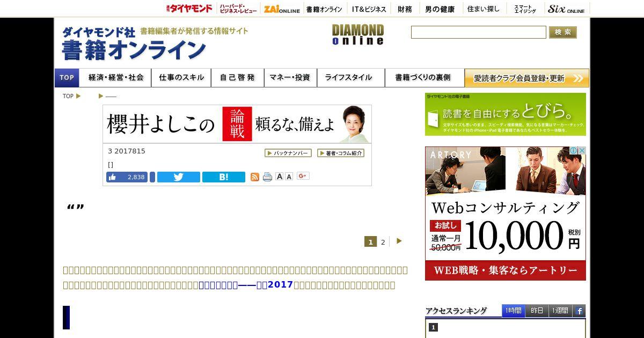Click バックナンバー button

pos(288,153)
